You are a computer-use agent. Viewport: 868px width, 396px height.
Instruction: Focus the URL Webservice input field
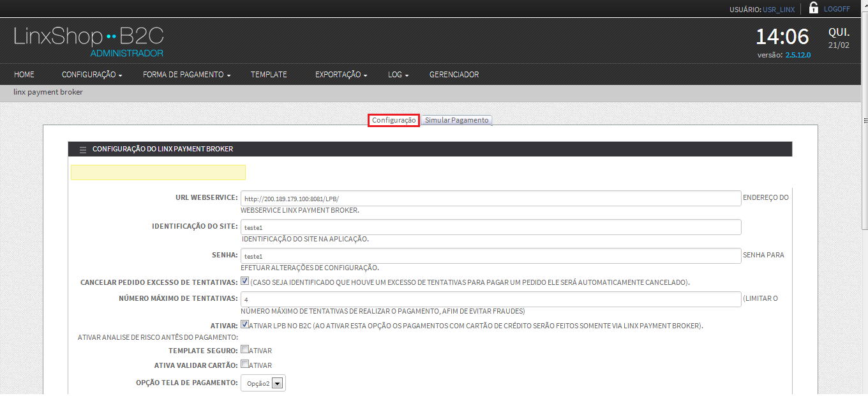click(491, 198)
